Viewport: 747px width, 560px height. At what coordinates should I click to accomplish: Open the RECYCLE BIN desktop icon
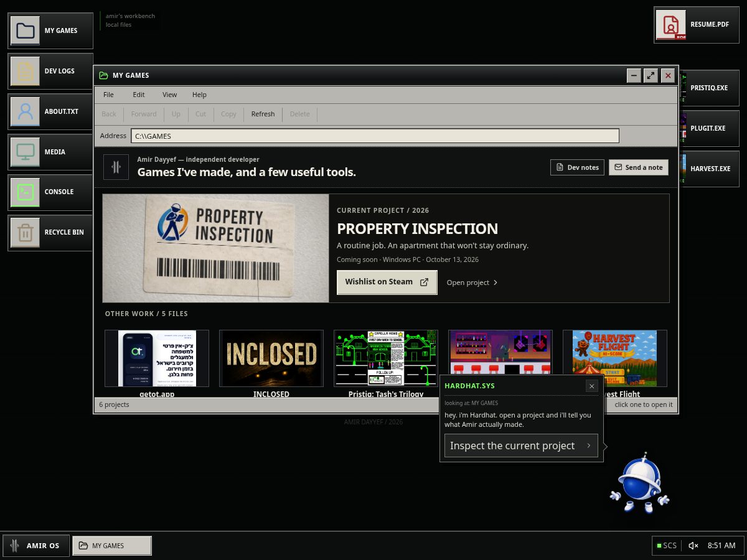pos(50,232)
